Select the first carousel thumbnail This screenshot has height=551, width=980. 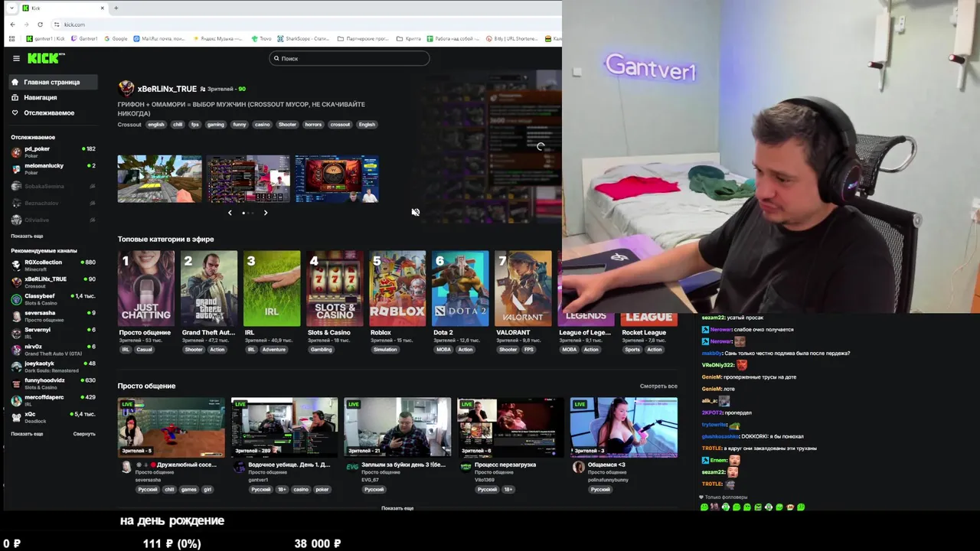(x=159, y=179)
